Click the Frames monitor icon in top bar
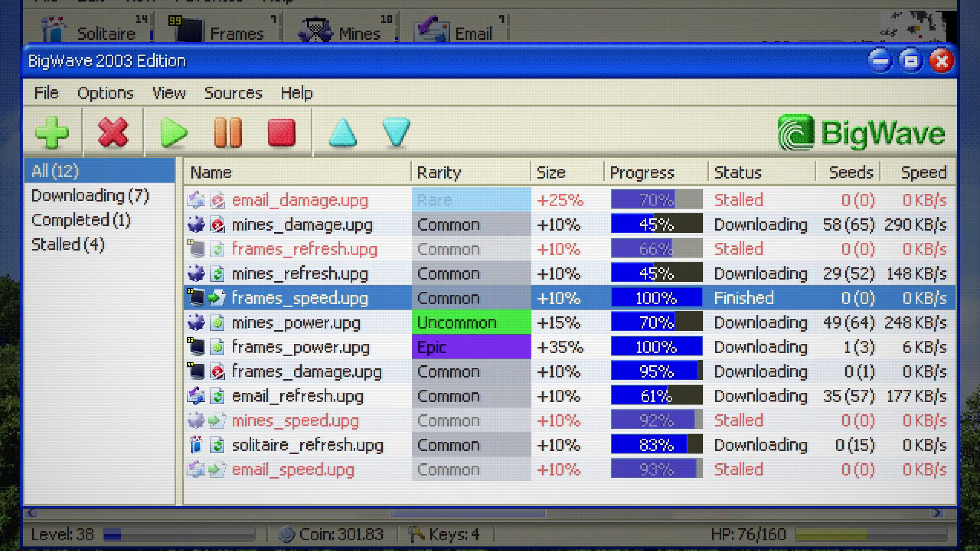This screenshot has width=980, height=551. tap(186, 29)
